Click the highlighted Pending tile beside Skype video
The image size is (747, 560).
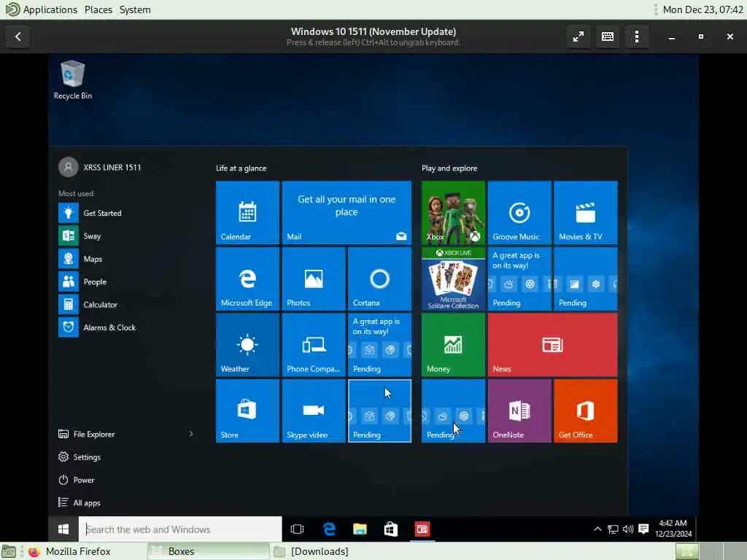(x=379, y=411)
